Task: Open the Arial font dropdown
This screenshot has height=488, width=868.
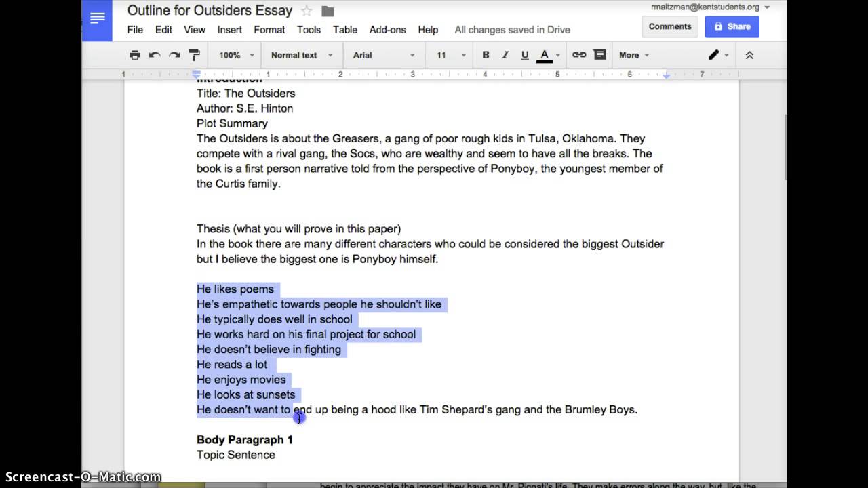Action: coord(384,55)
